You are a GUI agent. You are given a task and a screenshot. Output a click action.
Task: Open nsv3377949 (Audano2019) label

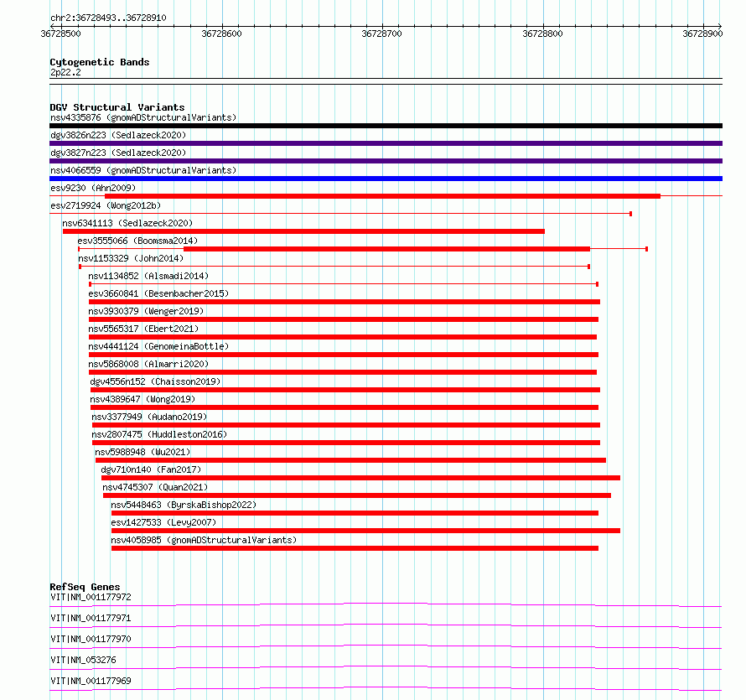(149, 417)
